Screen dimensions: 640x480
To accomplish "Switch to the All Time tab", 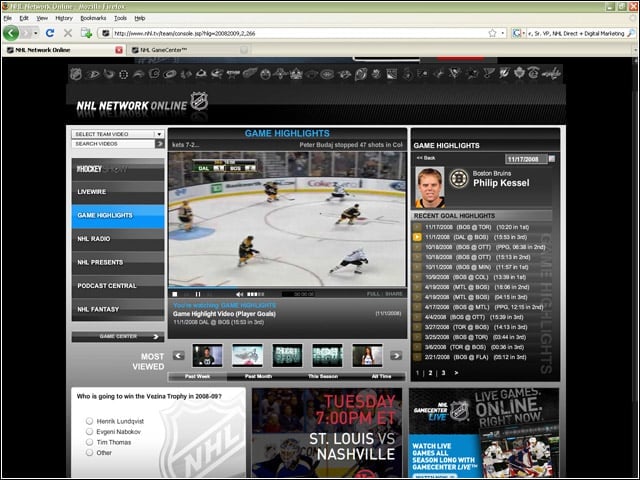I will (381, 376).
